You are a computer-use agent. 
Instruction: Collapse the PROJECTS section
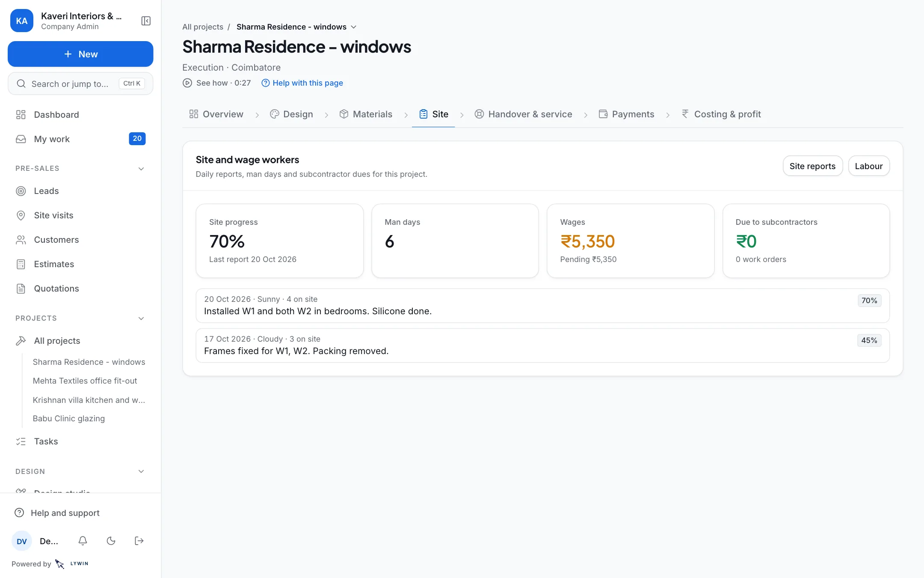coord(141,319)
